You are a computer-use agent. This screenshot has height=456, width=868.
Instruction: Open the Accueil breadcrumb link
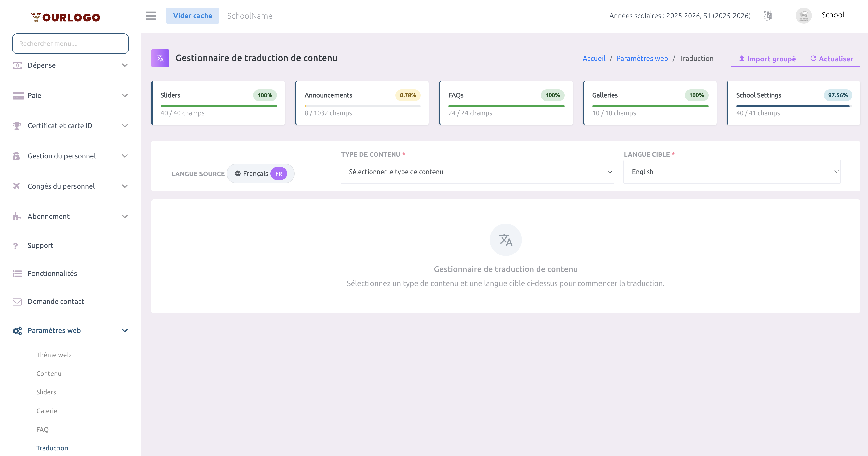[x=594, y=58]
